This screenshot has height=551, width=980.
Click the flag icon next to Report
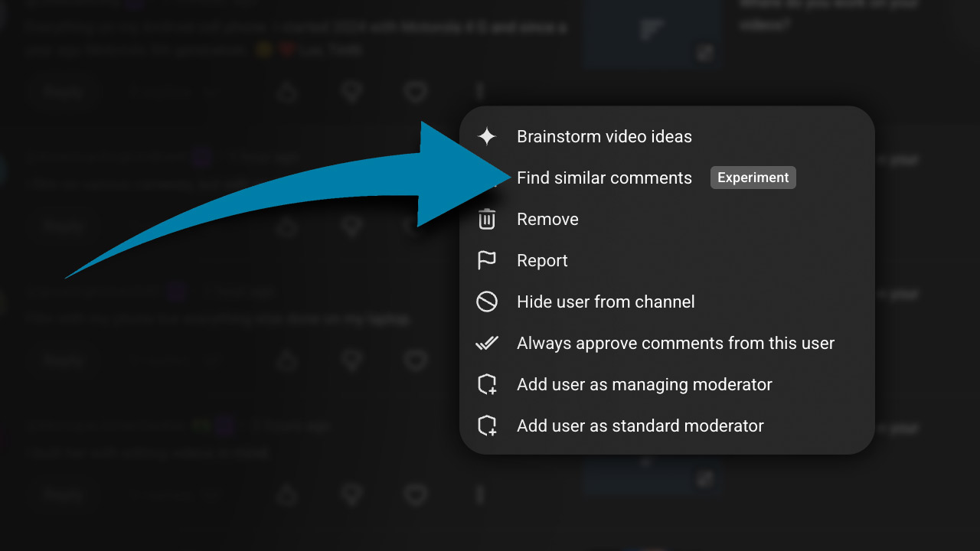pos(487,261)
